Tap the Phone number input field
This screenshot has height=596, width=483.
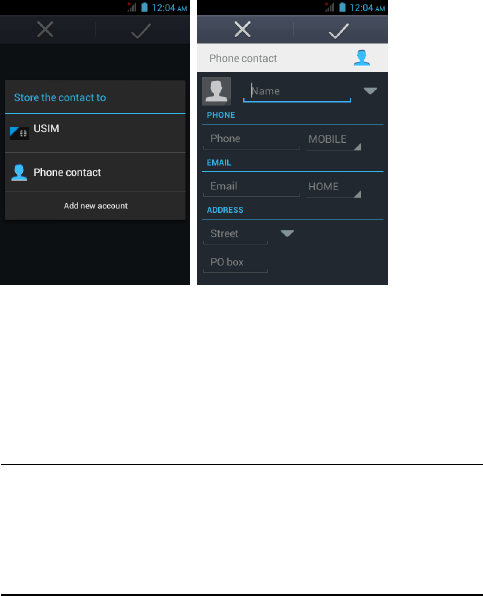252,139
